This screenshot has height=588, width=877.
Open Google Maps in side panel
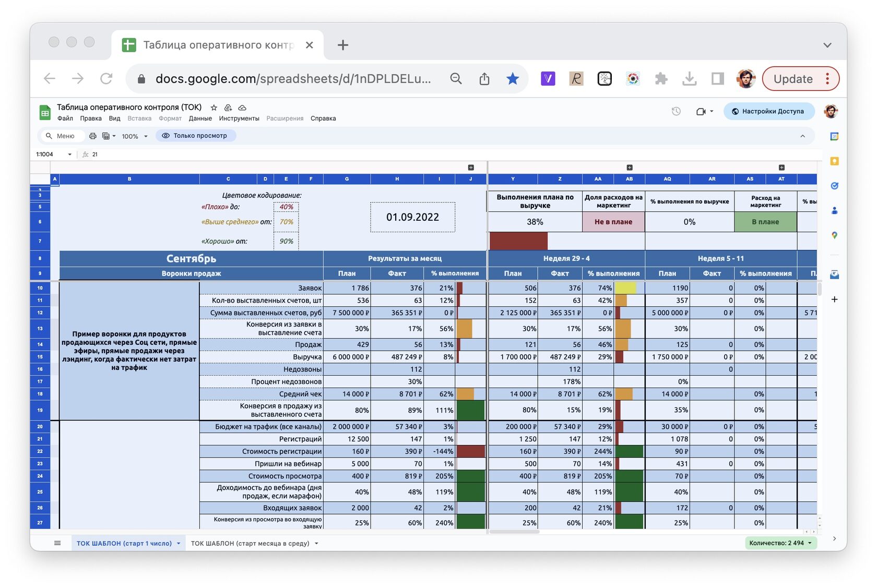pyautogui.click(x=834, y=235)
